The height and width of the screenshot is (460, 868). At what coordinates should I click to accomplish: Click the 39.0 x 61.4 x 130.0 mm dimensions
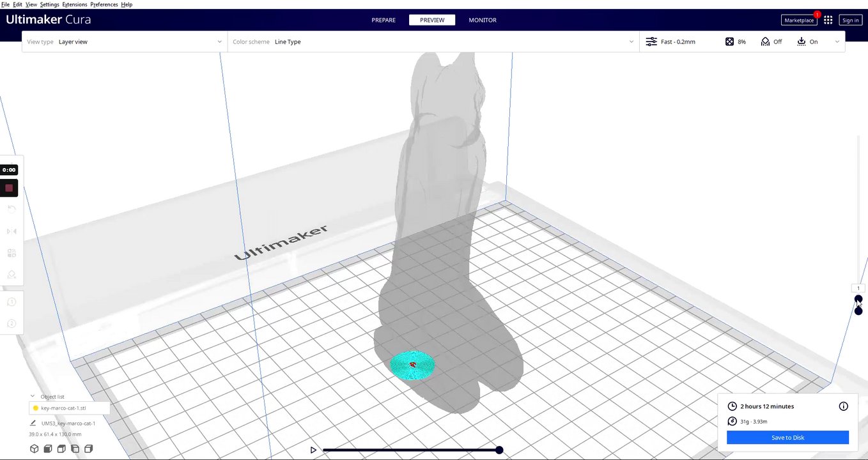pos(55,434)
